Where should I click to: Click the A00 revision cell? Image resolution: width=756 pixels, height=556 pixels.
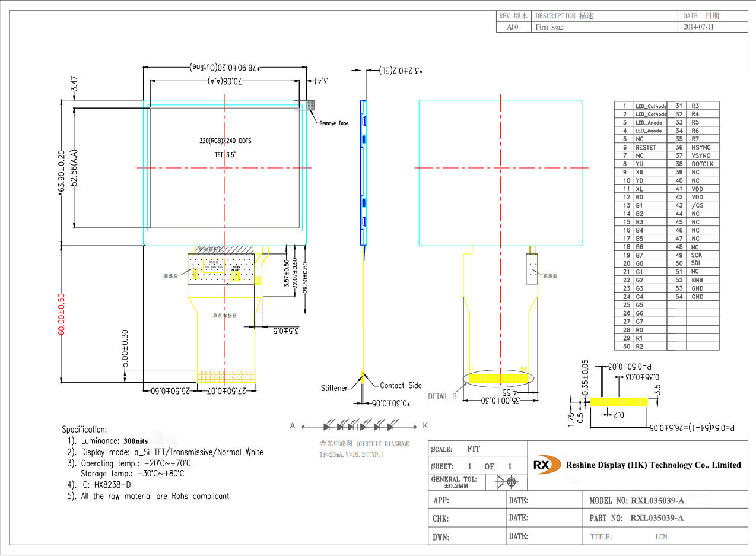pos(512,27)
